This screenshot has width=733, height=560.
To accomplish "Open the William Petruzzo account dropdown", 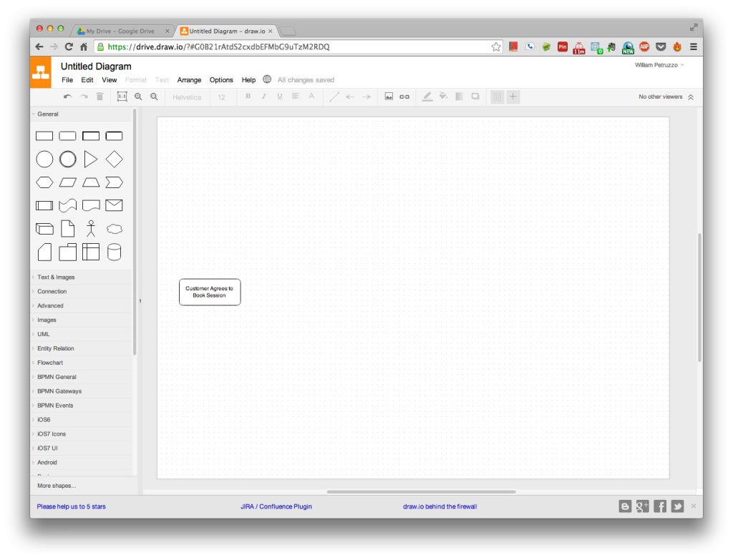I will pyautogui.click(x=659, y=65).
